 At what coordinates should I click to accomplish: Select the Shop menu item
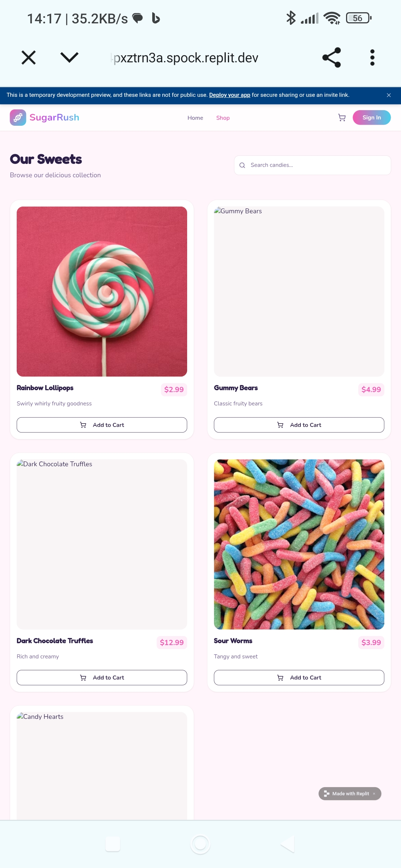[x=223, y=118]
